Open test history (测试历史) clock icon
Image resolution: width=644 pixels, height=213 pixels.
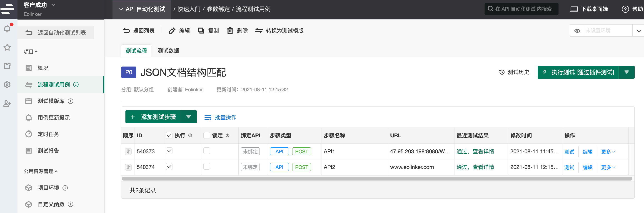[x=502, y=72]
